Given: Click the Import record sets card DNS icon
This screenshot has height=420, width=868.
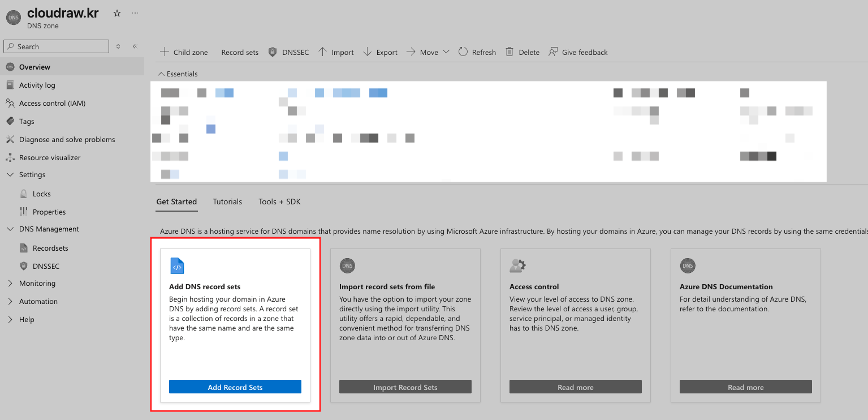Looking at the screenshot, I should (347, 265).
